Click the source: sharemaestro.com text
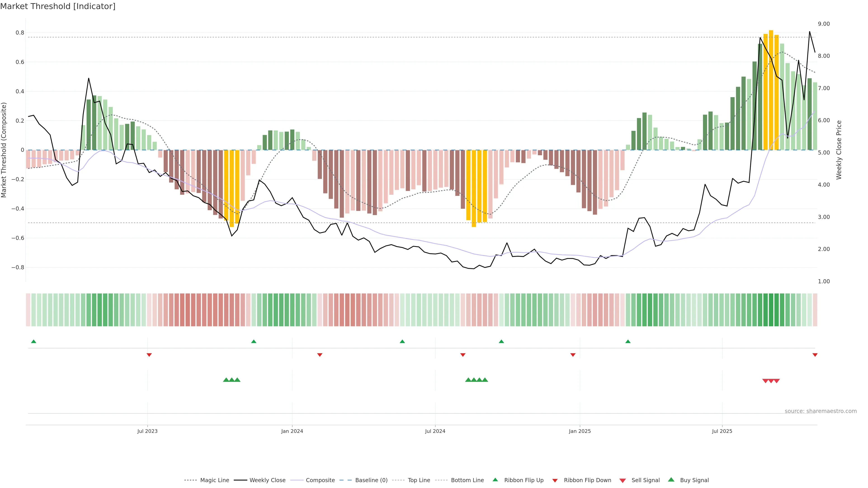The height and width of the screenshot is (488, 868). point(821,411)
